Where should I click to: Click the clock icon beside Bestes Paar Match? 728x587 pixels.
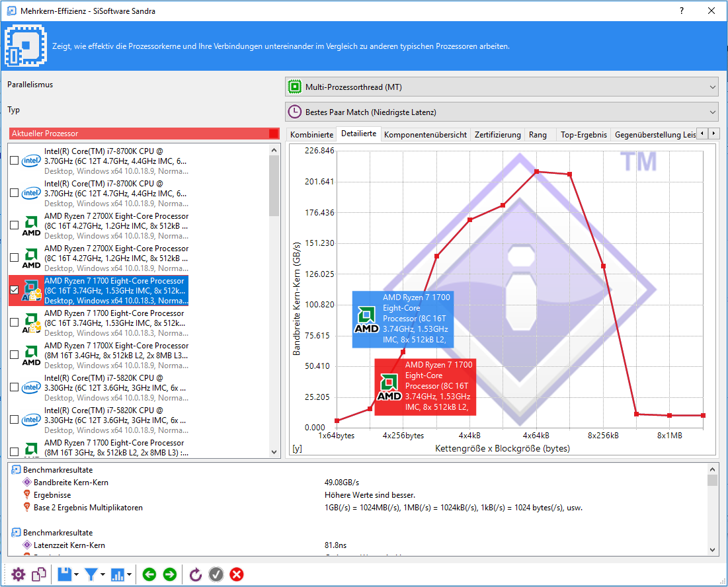pyautogui.click(x=295, y=112)
